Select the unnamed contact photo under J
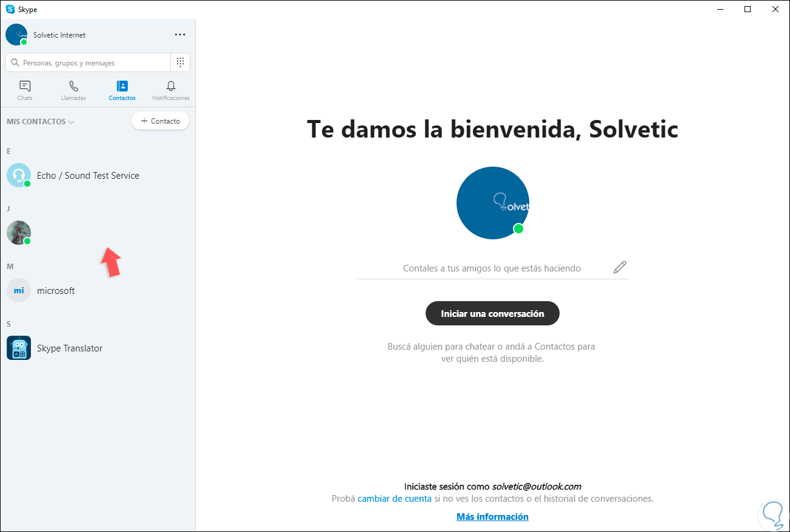Screen dimensions: 790x532 (19, 233)
